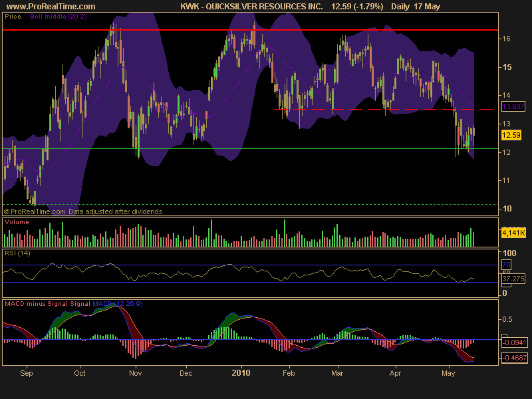The height and width of the screenshot is (399, 532).
Task: Click the 0 RSI axis label
Action: point(505,293)
